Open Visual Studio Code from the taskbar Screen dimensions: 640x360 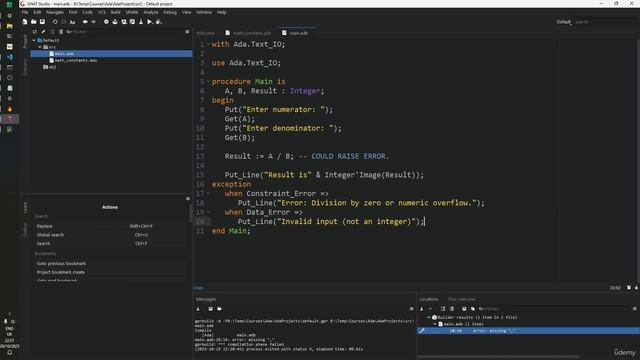coord(9,57)
